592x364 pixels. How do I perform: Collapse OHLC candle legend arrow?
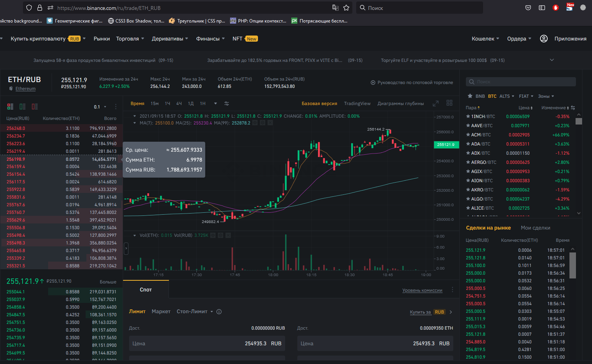click(x=135, y=116)
